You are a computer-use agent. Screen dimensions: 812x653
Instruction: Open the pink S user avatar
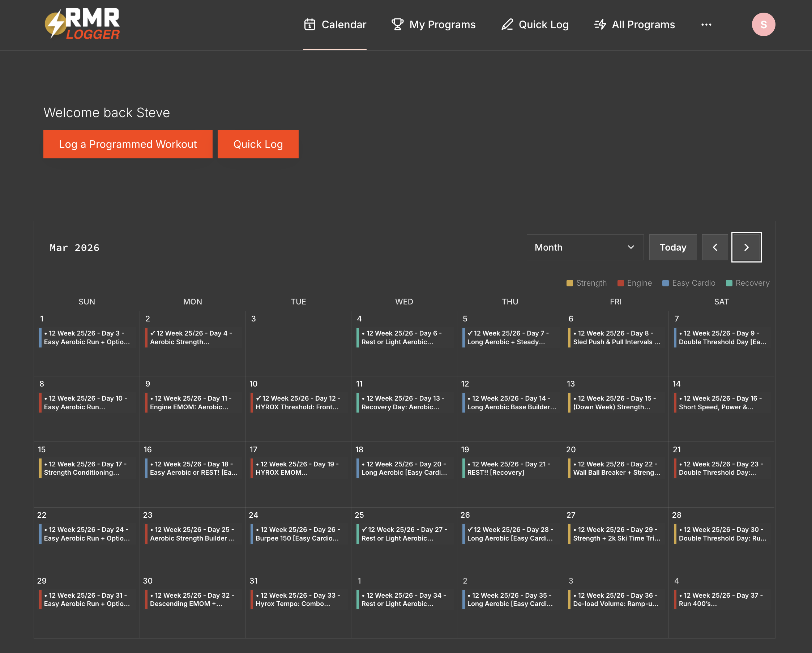763,25
